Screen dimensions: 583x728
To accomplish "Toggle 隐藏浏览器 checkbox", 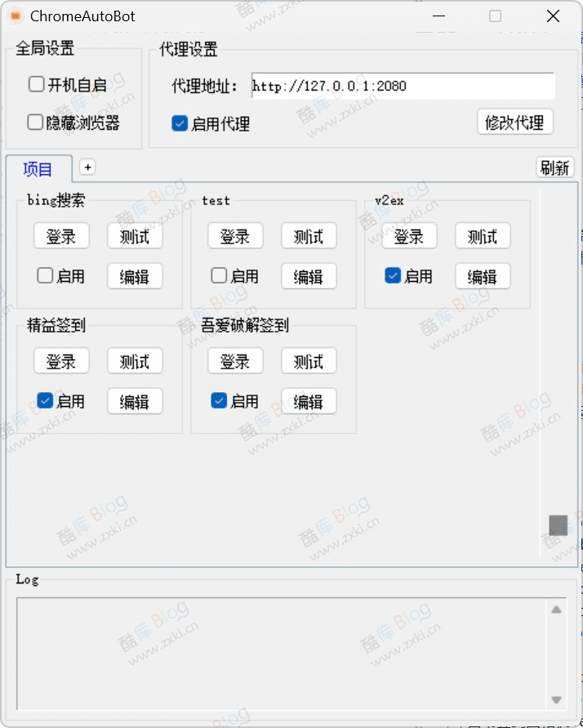I will click(35, 123).
